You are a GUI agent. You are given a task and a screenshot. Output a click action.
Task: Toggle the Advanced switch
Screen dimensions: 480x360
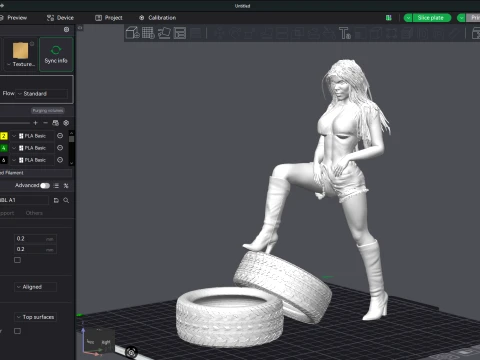[45, 186]
